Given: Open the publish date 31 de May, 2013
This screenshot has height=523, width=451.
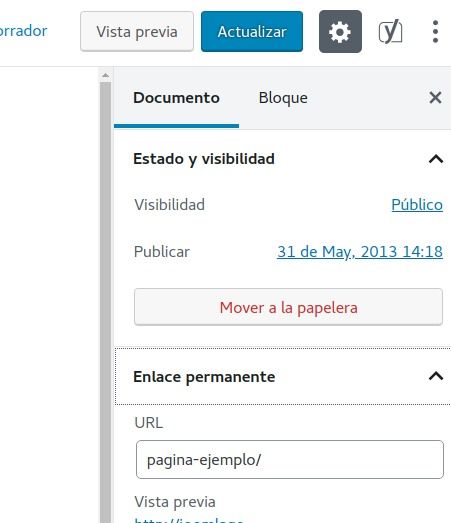Looking at the screenshot, I should (360, 252).
